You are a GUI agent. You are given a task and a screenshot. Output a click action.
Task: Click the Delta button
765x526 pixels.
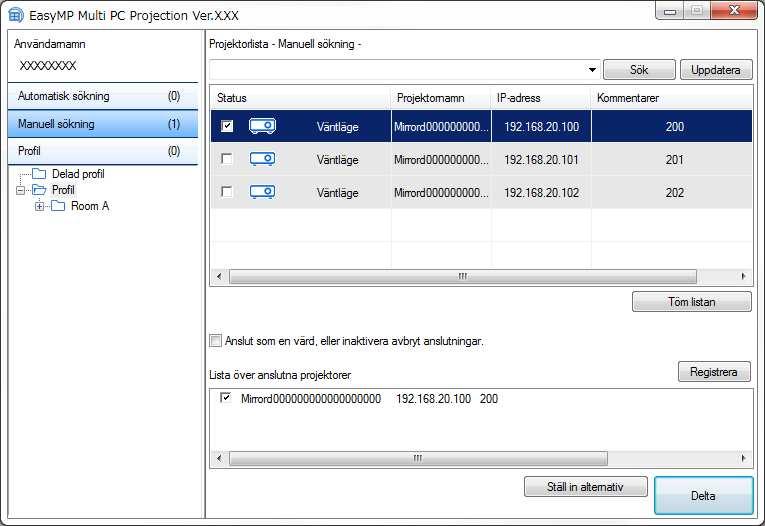coord(704,496)
